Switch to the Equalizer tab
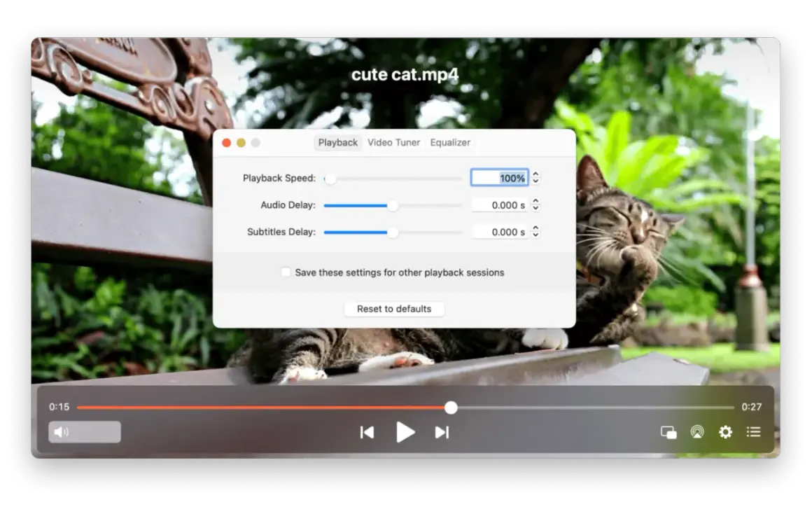 (450, 142)
